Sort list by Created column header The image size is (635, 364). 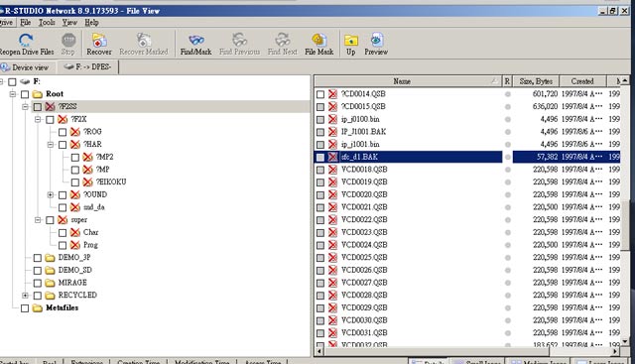click(582, 81)
